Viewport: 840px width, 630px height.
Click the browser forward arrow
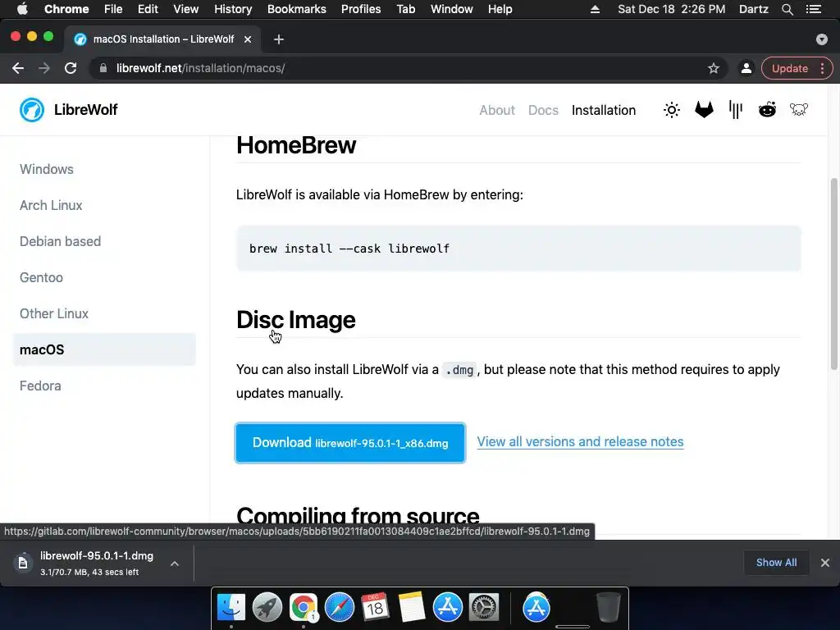[x=44, y=68]
